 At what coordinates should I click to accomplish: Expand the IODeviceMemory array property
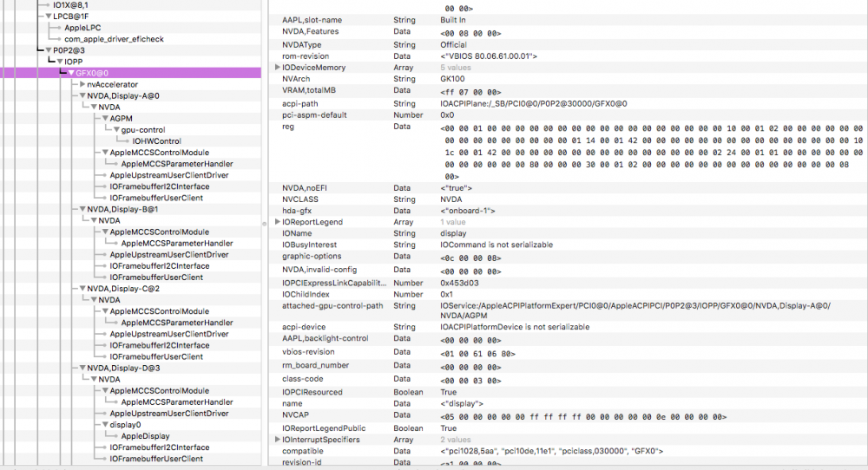click(x=278, y=68)
